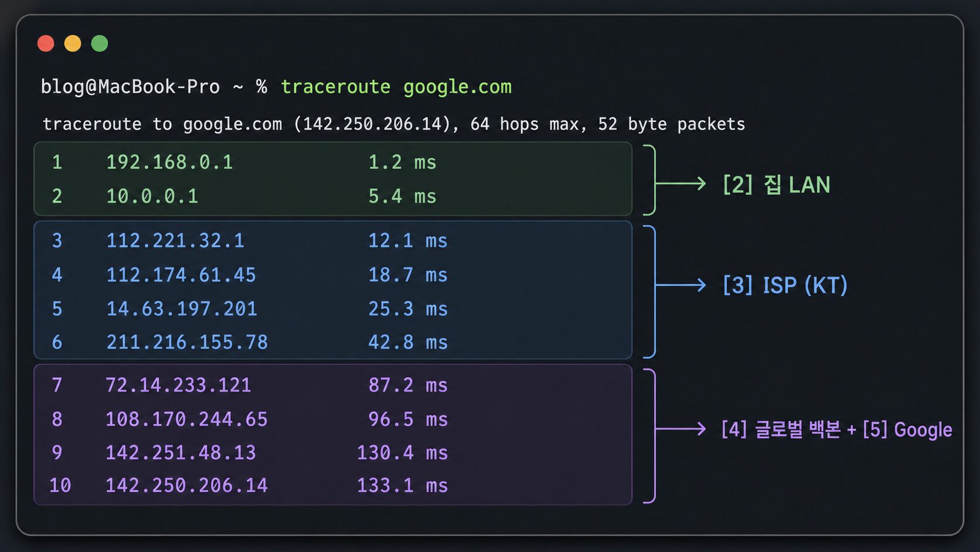Click '52 byte packets' text
This screenshot has width=980, height=552.
click(x=672, y=124)
